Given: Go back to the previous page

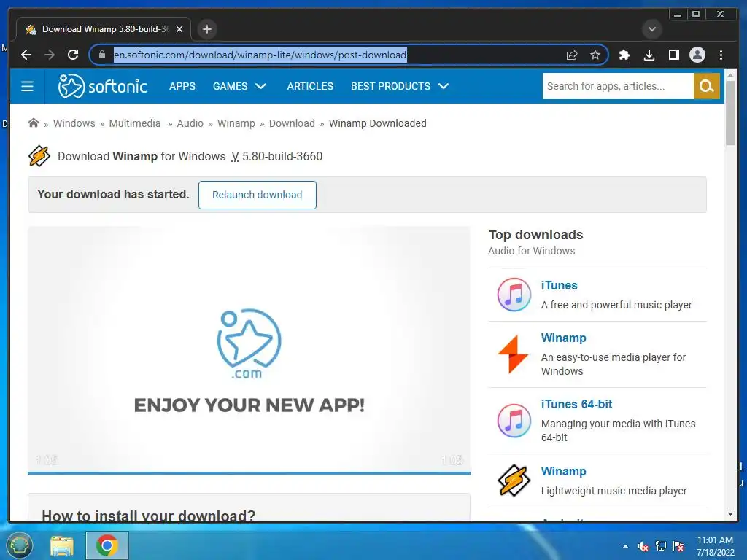Looking at the screenshot, I should pyautogui.click(x=26, y=55).
